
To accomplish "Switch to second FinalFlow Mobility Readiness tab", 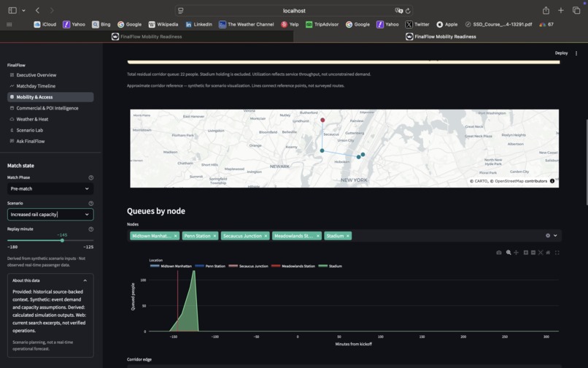I will pos(441,37).
